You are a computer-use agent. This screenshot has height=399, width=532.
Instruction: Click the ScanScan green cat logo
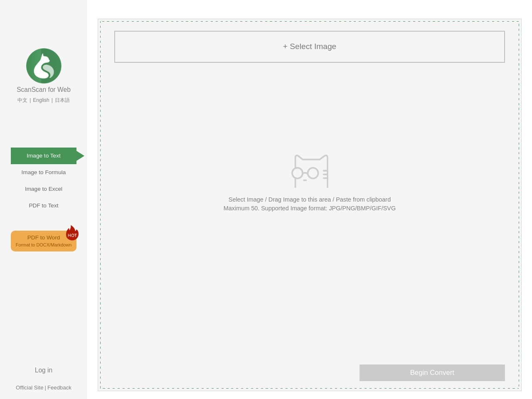44,66
